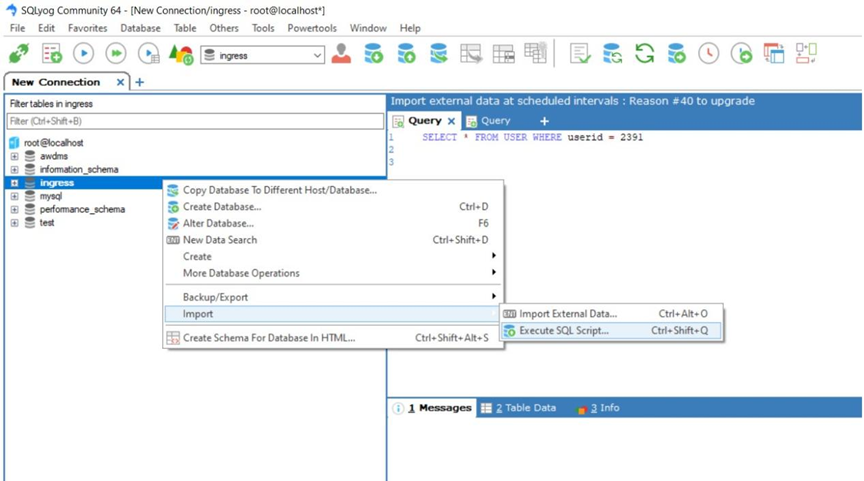The height and width of the screenshot is (481, 864).
Task: Select Copy Database To Different Host/Database
Action: tap(334, 190)
